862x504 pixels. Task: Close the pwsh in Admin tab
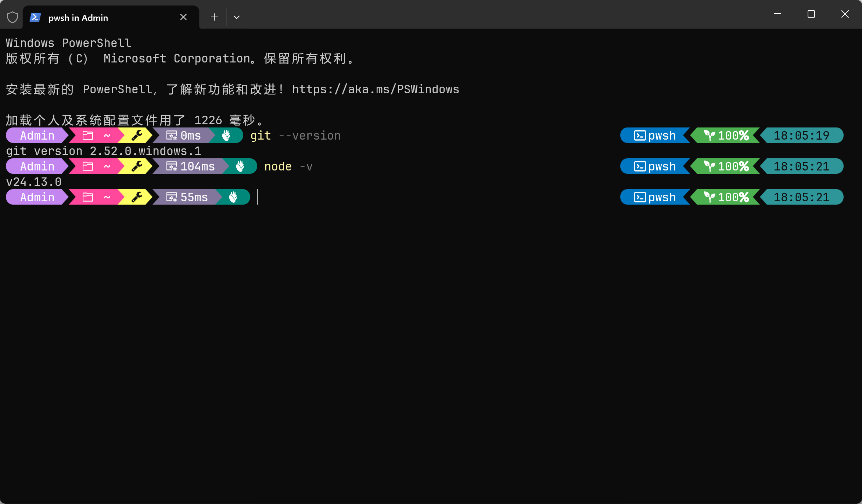tap(183, 17)
